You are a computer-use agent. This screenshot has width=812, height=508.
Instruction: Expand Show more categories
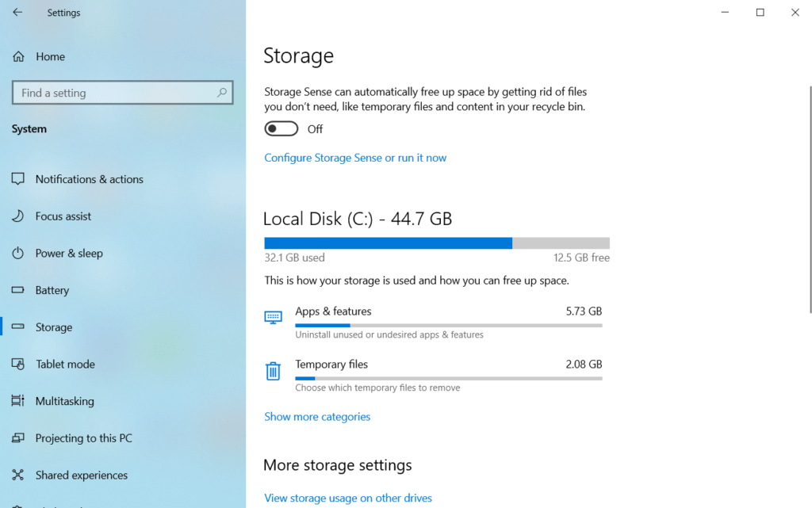[317, 416]
